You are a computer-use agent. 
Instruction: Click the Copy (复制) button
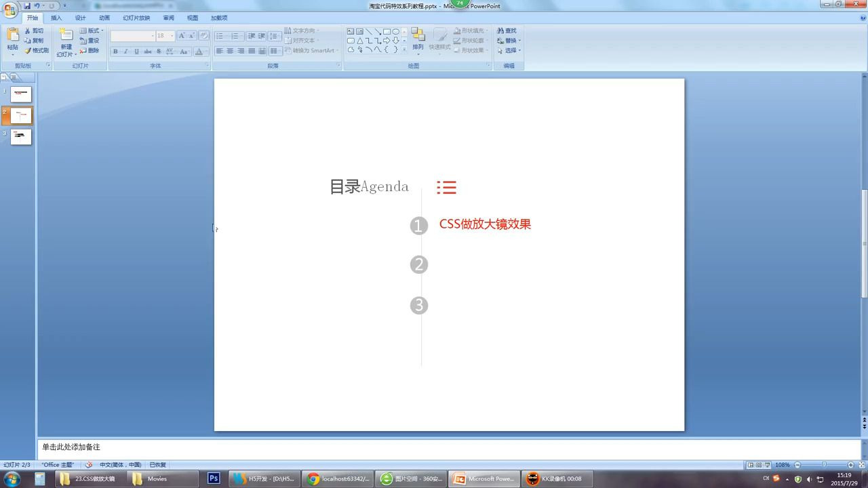pyautogui.click(x=34, y=41)
